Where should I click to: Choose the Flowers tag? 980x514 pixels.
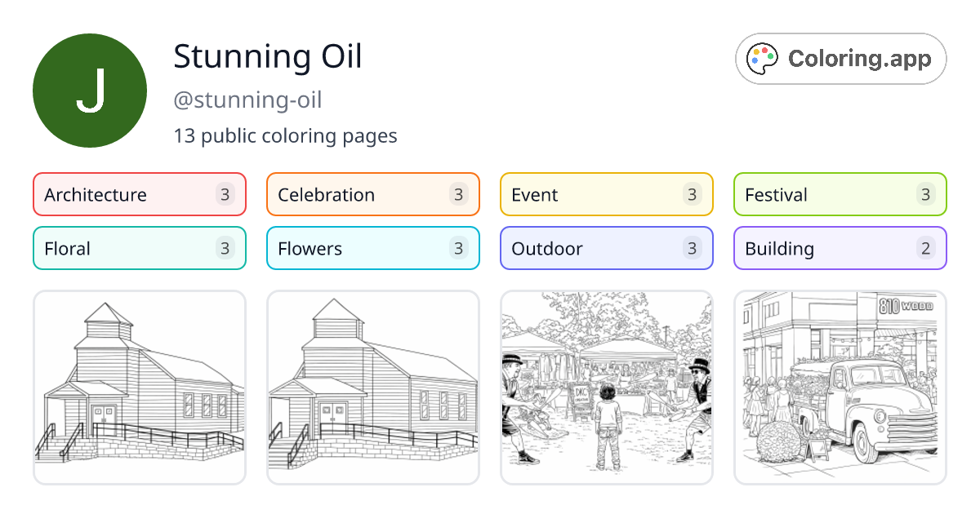click(x=373, y=248)
